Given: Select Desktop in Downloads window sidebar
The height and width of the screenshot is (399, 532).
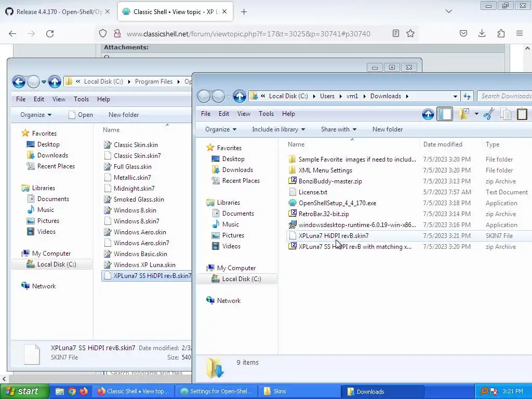Looking at the screenshot, I should (x=233, y=159).
